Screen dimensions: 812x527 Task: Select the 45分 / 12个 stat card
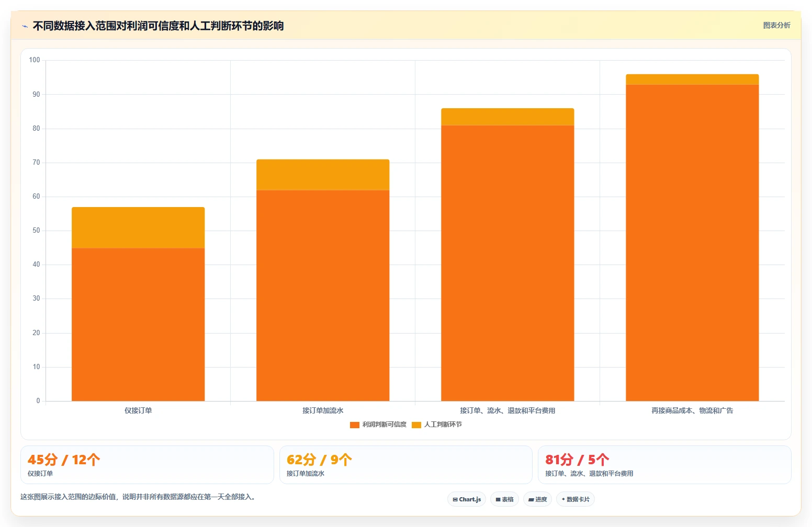[x=147, y=465]
